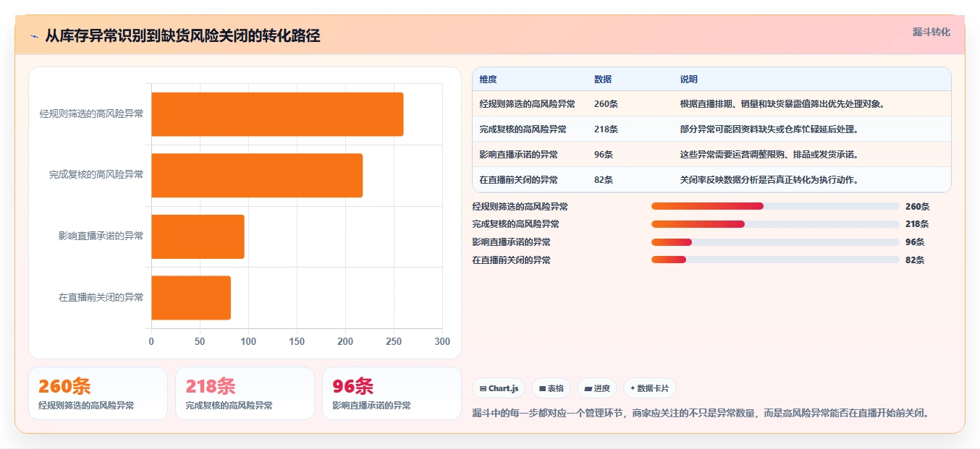Viewport: 980px width, 449px height.
Task: Click the 260条 table data cell
Action: click(x=606, y=104)
